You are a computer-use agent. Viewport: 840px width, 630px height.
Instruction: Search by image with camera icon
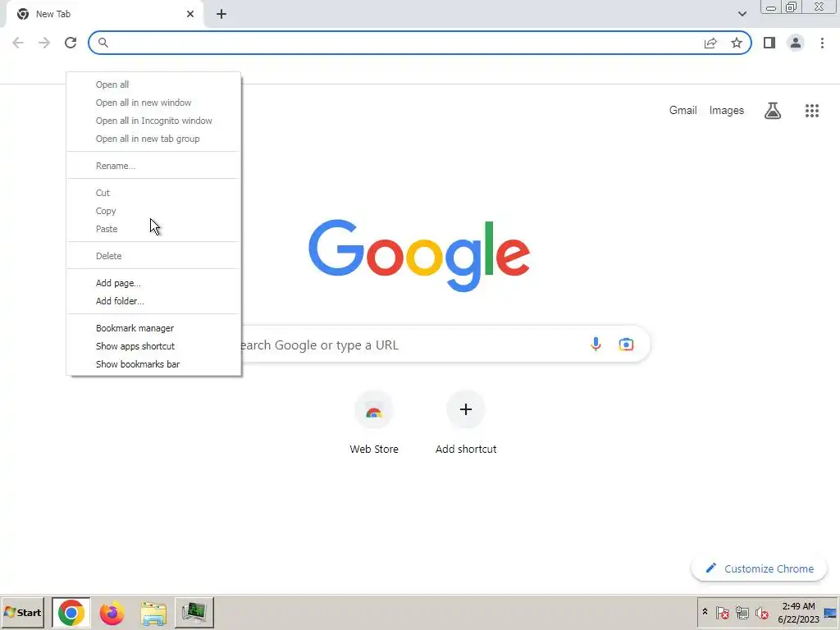point(626,344)
